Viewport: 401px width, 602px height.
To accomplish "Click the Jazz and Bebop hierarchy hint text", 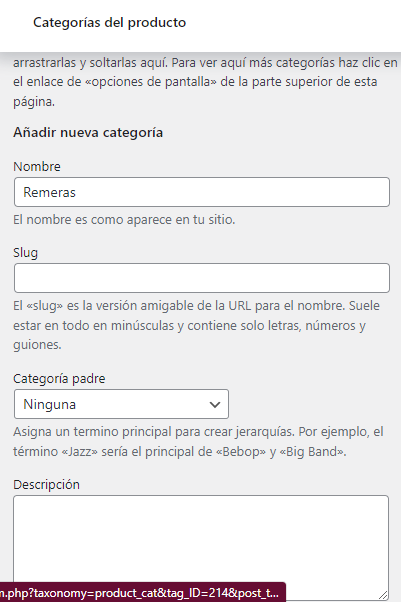I will click(x=198, y=442).
